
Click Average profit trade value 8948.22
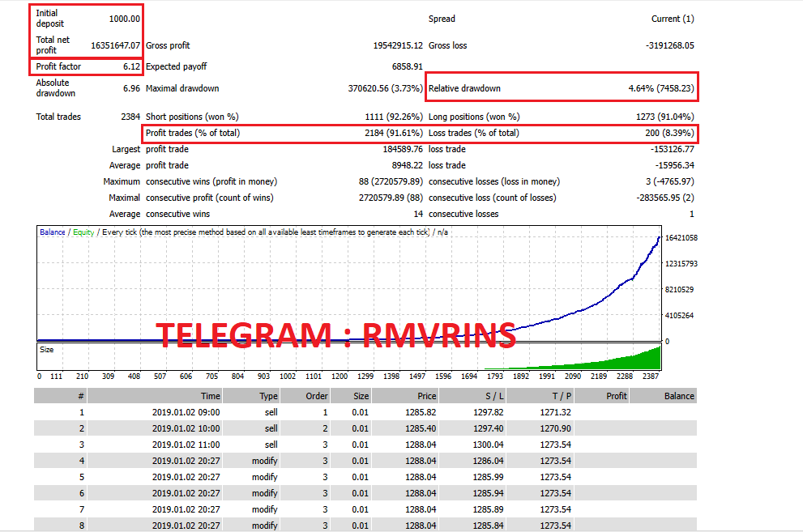[407, 166]
